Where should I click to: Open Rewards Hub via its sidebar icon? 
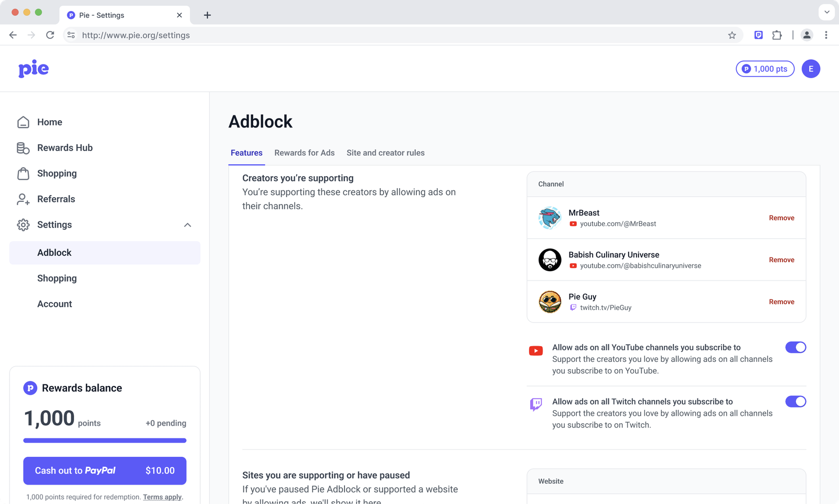[x=23, y=147]
